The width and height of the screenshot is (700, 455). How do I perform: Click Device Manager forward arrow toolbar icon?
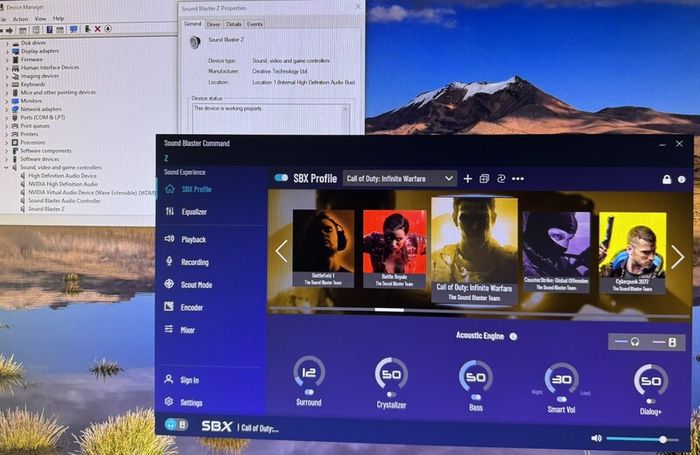(9, 29)
